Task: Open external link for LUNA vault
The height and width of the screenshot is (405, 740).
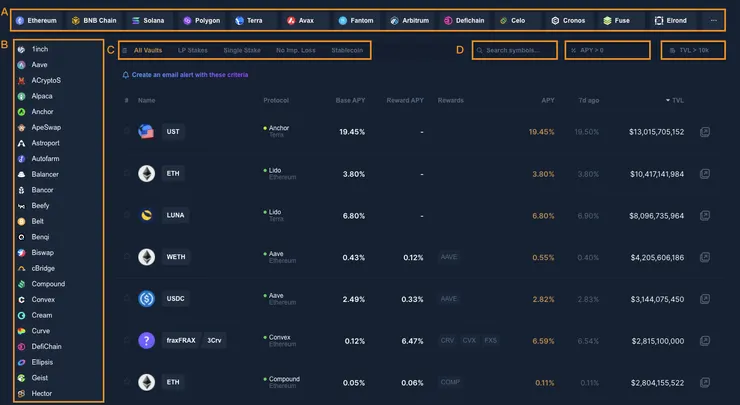Action: tap(705, 216)
